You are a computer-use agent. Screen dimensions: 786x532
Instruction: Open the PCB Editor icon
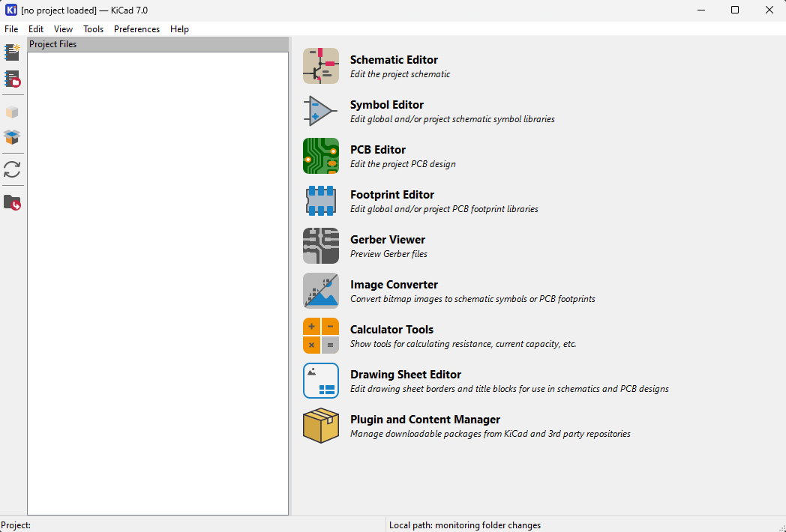coord(321,156)
